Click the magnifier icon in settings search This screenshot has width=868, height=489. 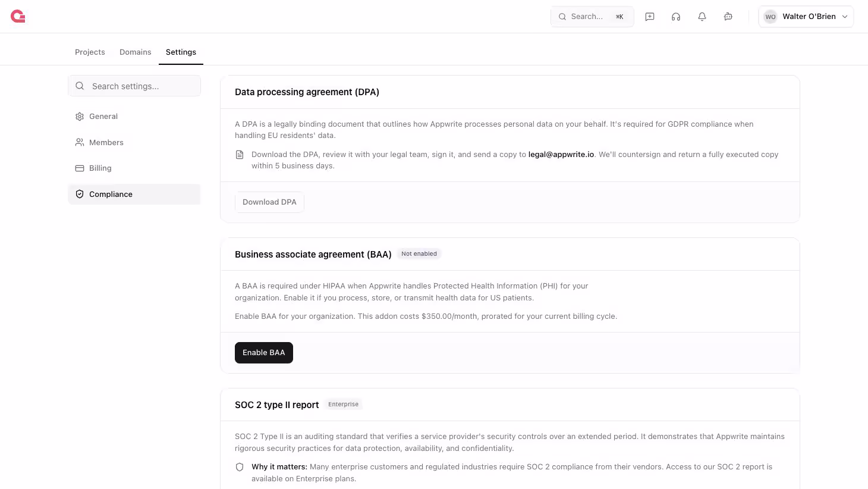[80, 86]
